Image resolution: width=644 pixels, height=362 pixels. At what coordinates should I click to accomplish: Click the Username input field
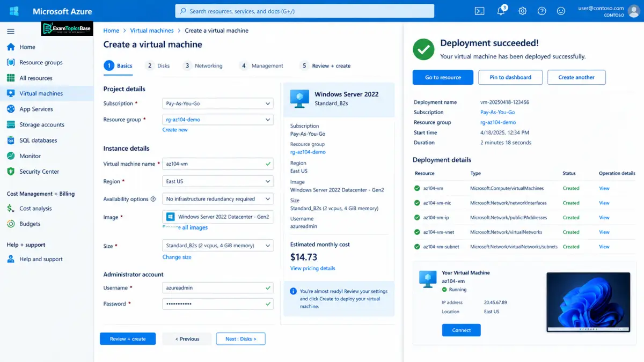tap(218, 288)
